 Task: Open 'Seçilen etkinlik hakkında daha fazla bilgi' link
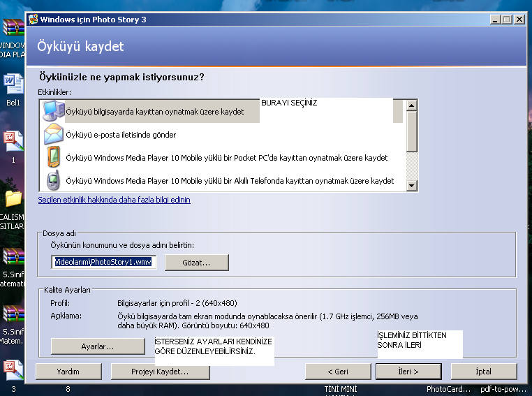114,200
